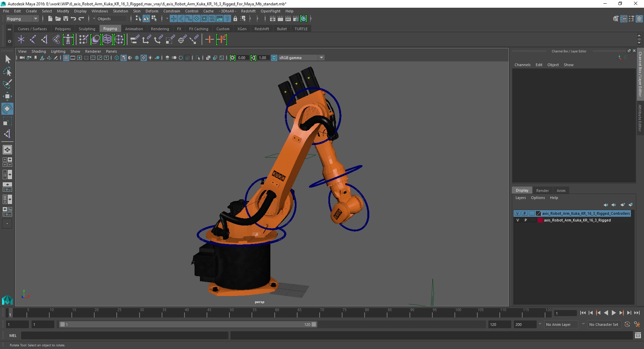644x349 pixels.
Task: Click the New Scene icon
Action: [50, 19]
